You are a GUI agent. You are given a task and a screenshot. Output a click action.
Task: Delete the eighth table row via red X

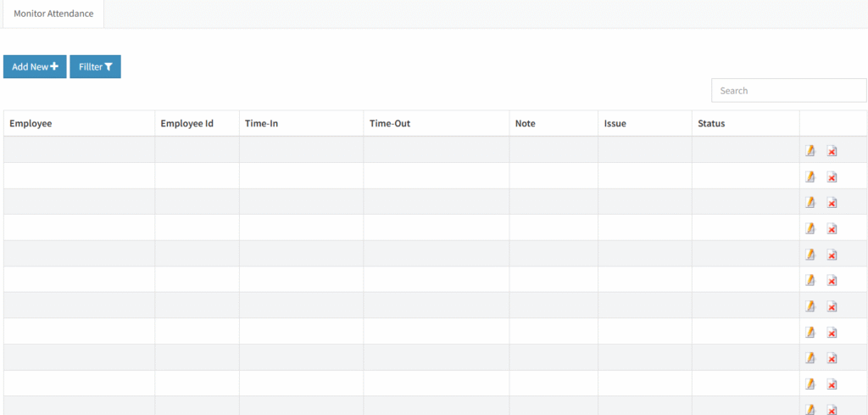point(832,332)
